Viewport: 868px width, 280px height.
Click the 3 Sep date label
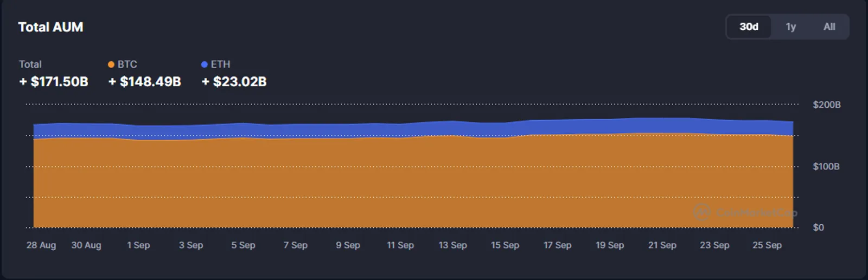[191, 245]
